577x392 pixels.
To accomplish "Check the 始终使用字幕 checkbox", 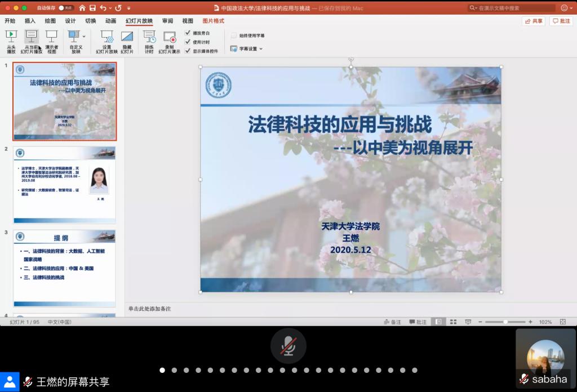I will pyautogui.click(x=234, y=35).
